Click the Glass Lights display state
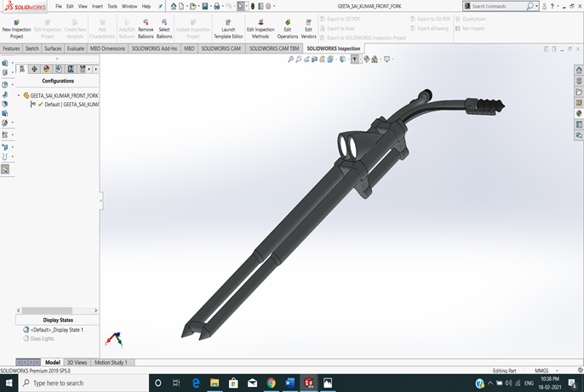The image size is (584, 392). [x=39, y=338]
